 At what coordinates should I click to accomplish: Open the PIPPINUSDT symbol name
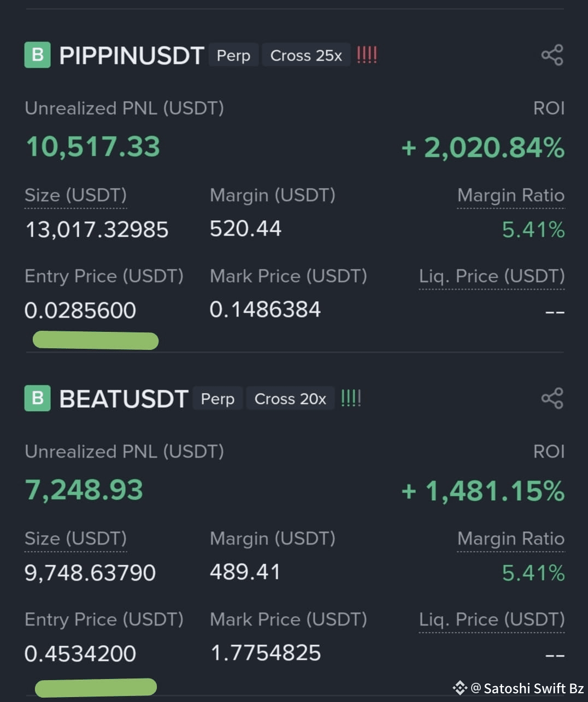click(x=132, y=56)
